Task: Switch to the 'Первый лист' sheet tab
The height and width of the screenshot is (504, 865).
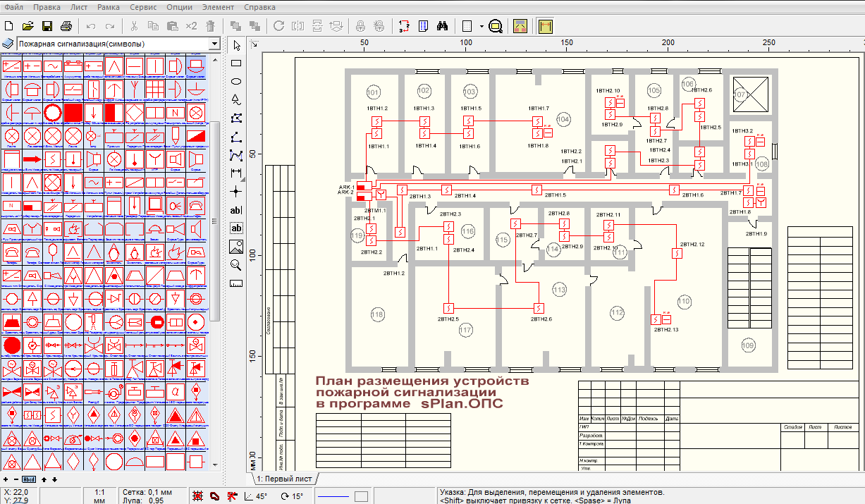Action: [284, 479]
